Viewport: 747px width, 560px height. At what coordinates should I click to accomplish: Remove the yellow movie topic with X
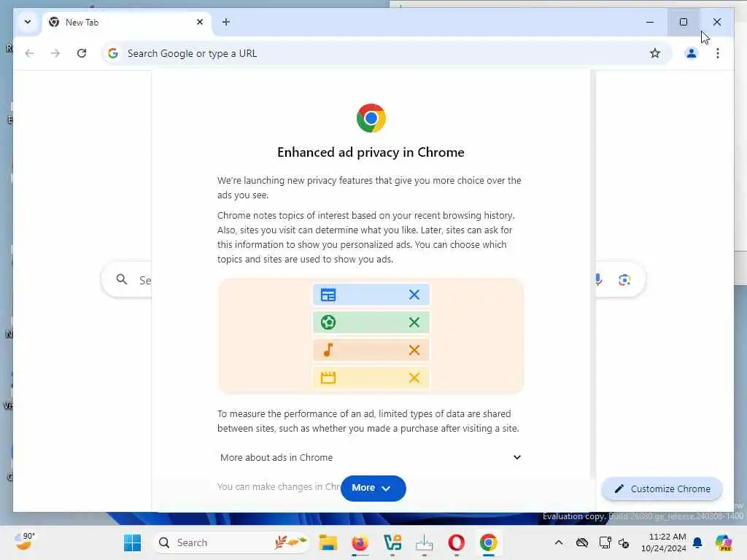pyautogui.click(x=414, y=378)
